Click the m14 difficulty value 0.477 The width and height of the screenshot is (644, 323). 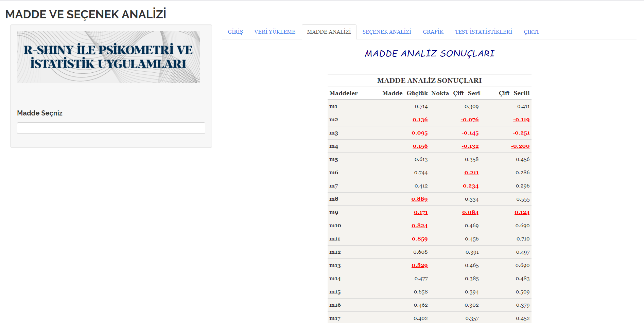421,279
